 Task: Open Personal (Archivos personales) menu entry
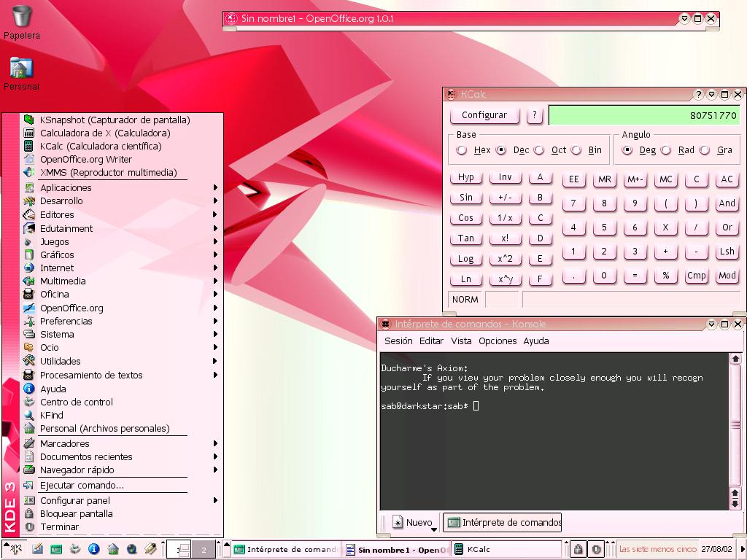(104, 428)
